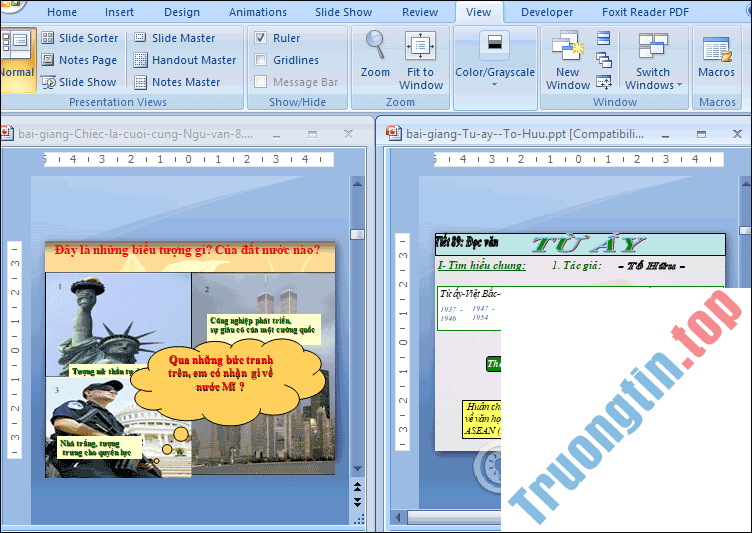Image resolution: width=752 pixels, height=533 pixels.
Task: Open a New Window
Action: [x=567, y=60]
